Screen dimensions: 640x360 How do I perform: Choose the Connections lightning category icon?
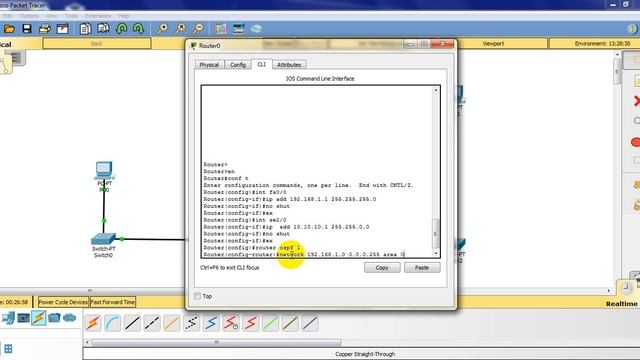[x=39, y=318]
